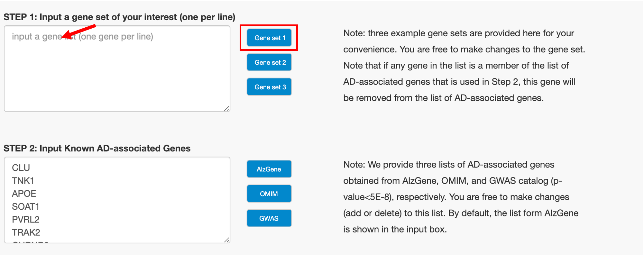Click the SOAT1 entry in the list
The image size is (644, 255).
click(x=25, y=206)
